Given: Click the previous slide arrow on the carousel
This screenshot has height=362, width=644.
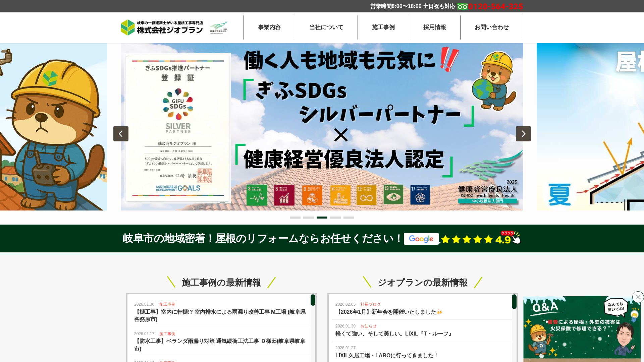Looking at the screenshot, I should click(121, 133).
